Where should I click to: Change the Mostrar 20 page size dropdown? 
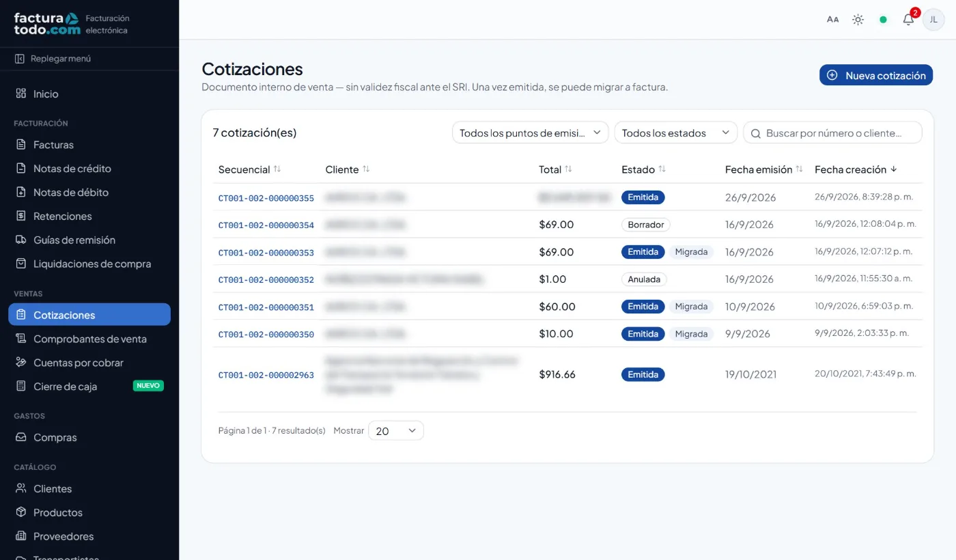pos(396,431)
